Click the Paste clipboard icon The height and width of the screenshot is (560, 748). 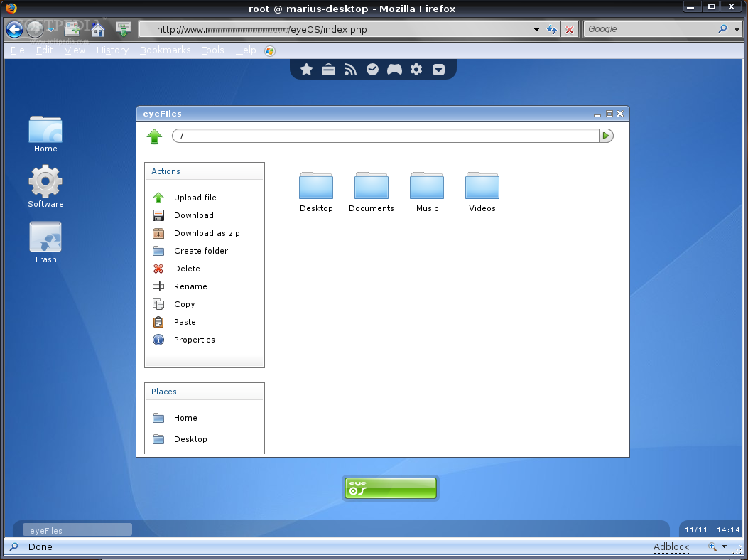coord(158,322)
